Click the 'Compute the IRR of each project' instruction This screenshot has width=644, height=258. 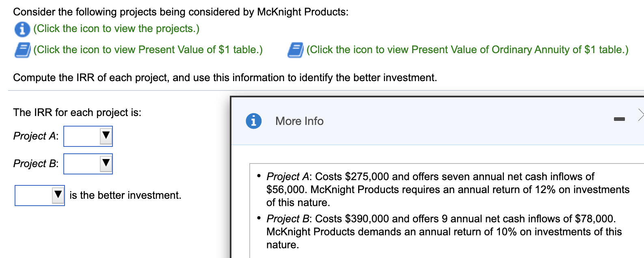[x=225, y=77]
